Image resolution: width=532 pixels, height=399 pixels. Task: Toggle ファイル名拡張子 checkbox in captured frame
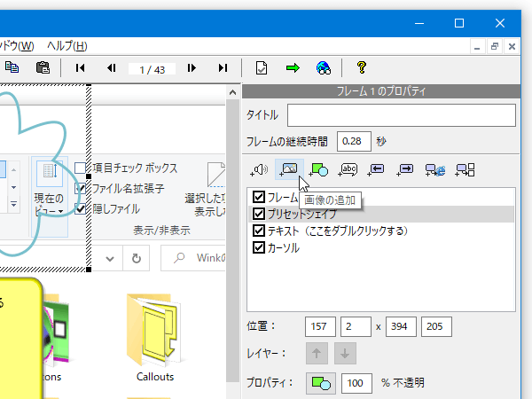pyautogui.click(x=80, y=188)
